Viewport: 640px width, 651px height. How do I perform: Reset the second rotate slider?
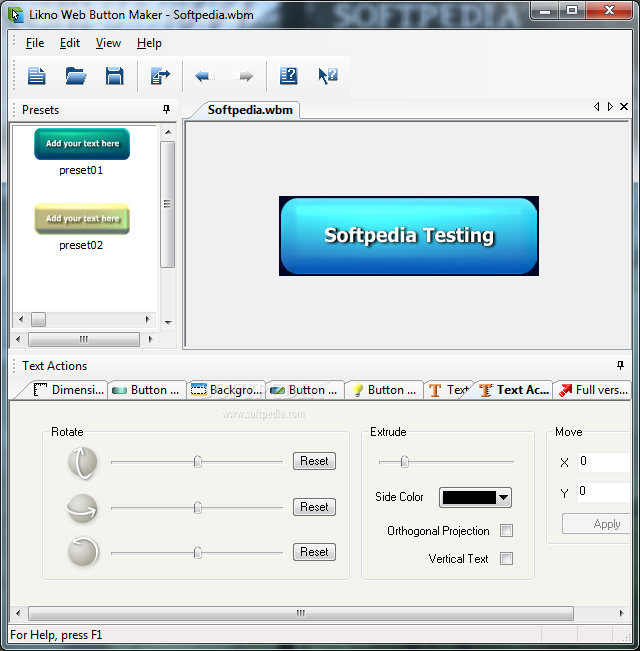click(x=314, y=507)
